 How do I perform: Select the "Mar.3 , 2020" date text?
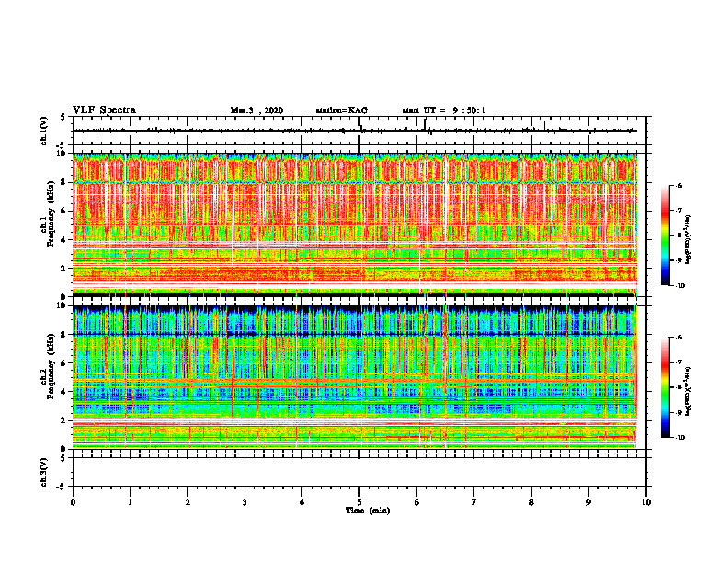pyautogui.click(x=256, y=110)
